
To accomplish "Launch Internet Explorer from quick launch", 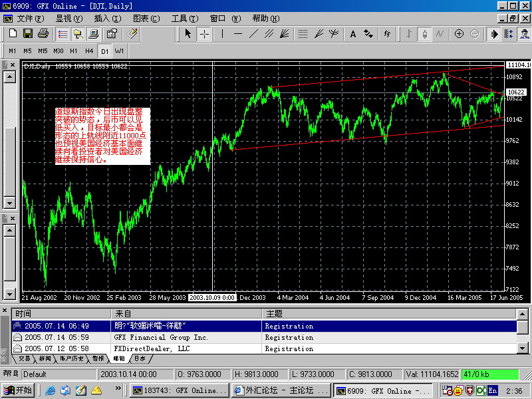I will pos(51,390).
